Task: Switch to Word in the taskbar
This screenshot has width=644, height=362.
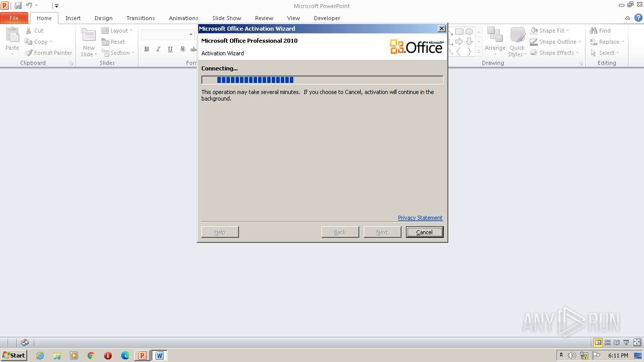Action: [x=159, y=355]
